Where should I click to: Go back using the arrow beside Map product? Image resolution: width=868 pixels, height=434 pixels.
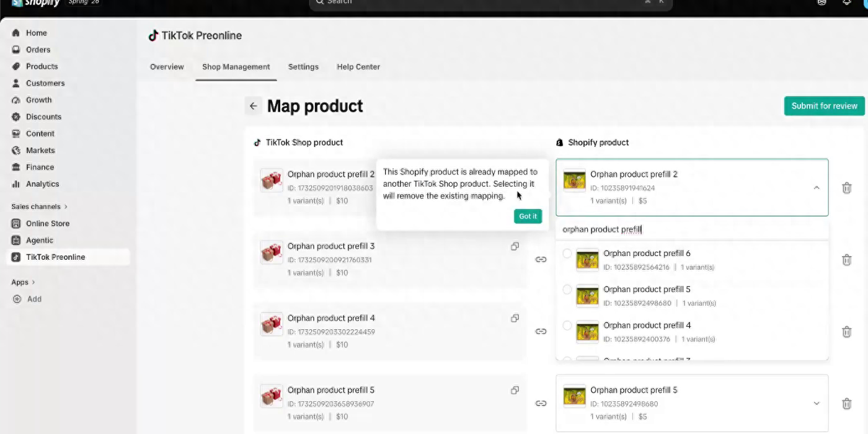tap(253, 106)
